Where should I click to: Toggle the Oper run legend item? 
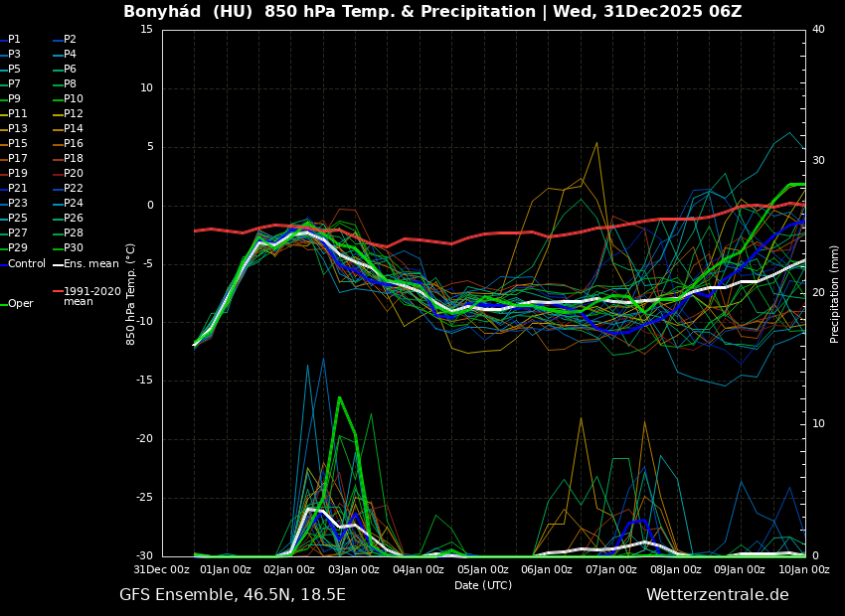pyautogui.click(x=20, y=304)
